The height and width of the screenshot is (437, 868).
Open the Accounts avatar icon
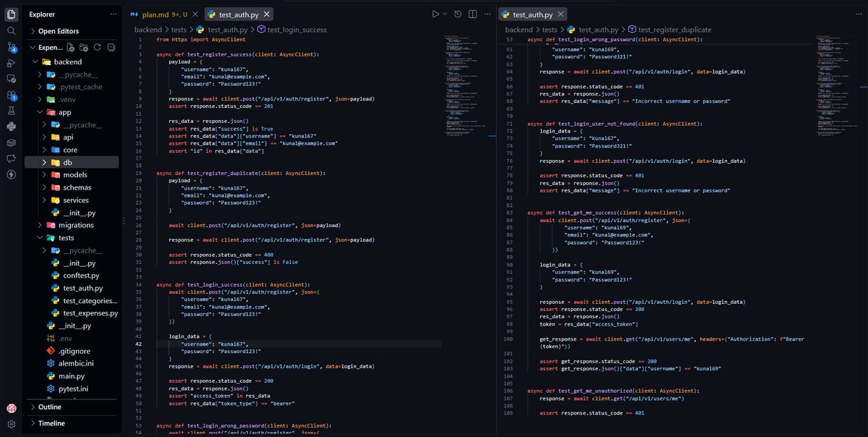click(x=11, y=409)
